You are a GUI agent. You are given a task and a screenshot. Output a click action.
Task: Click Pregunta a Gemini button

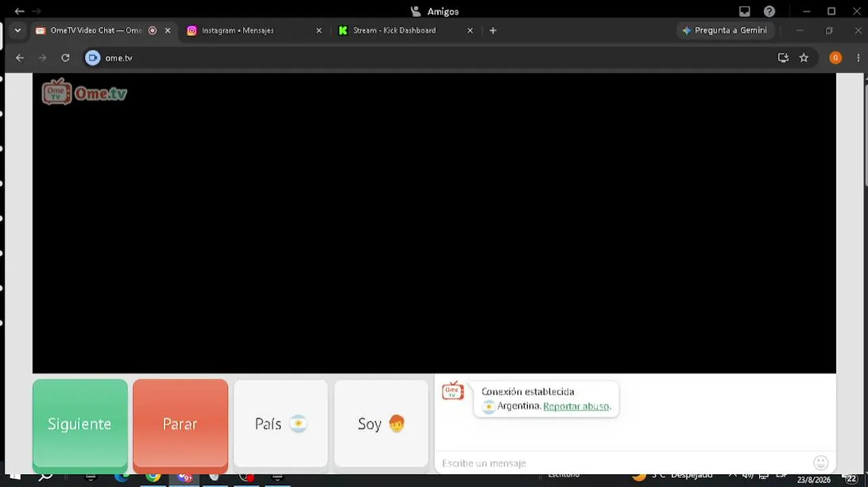pyautogui.click(x=725, y=30)
